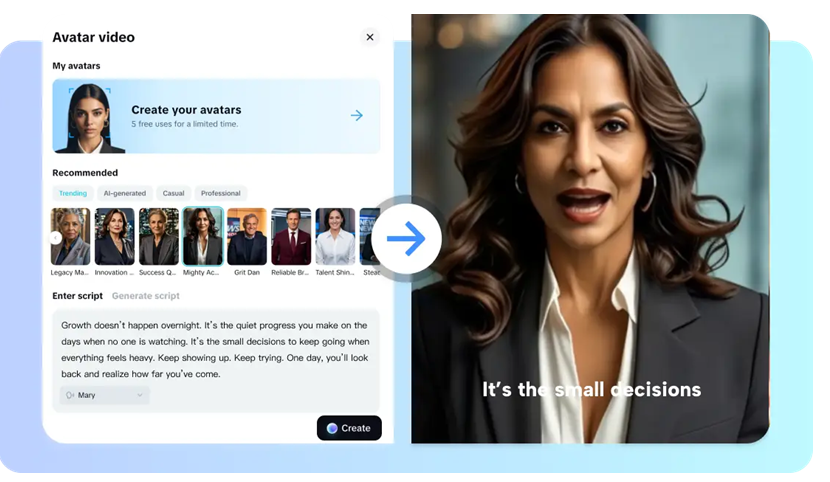This screenshot has height=482, width=830.
Task: Open the Mary voice dropdown
Action: (x=104, y=395)
